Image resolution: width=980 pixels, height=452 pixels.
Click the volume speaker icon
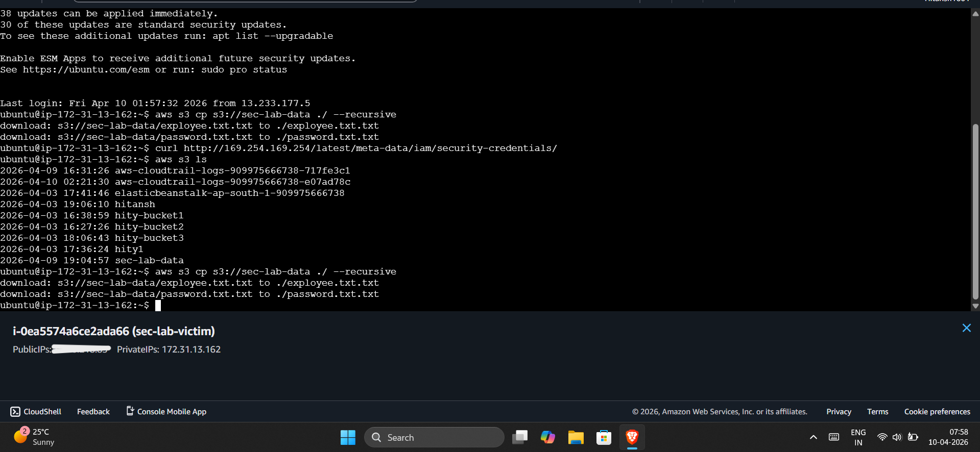tap(897, 437)
